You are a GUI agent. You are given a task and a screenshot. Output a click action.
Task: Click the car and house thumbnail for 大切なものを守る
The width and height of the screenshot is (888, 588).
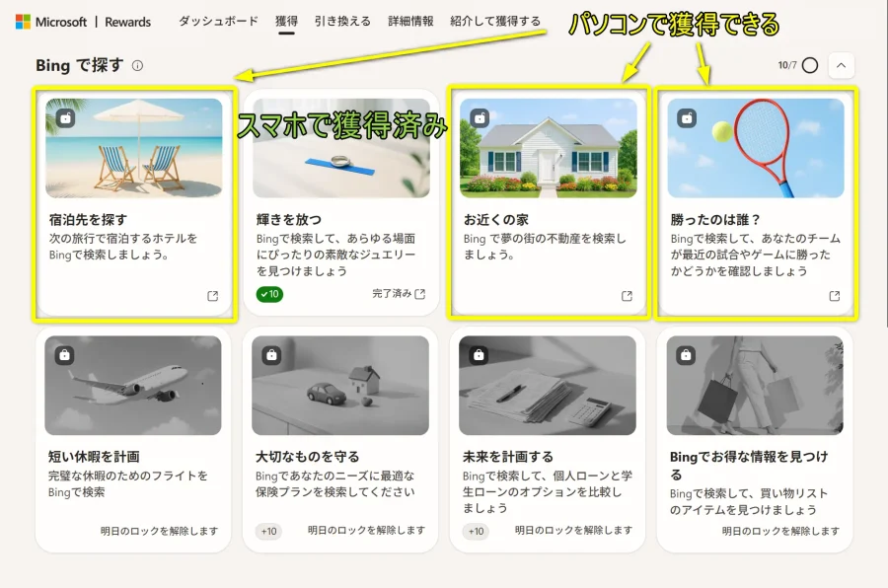(340, 386)
